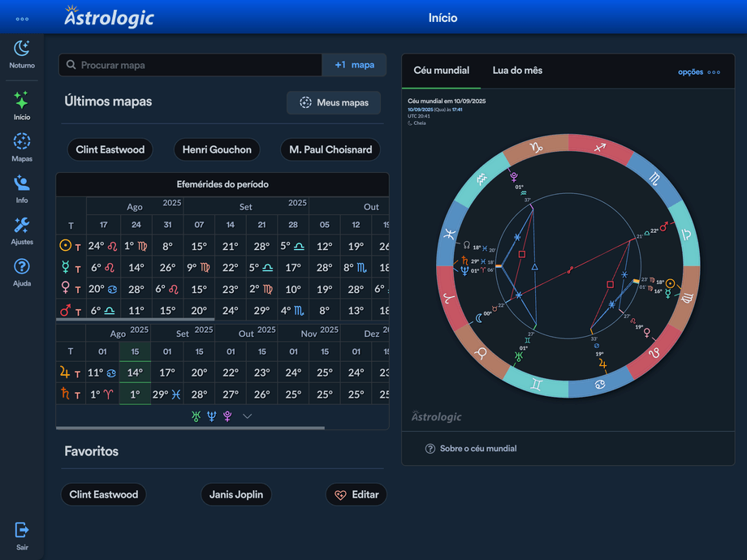The image size is (747, 560).
Task: Click the Pluto symbol below the ephemeris
Action: click(227, 416)
